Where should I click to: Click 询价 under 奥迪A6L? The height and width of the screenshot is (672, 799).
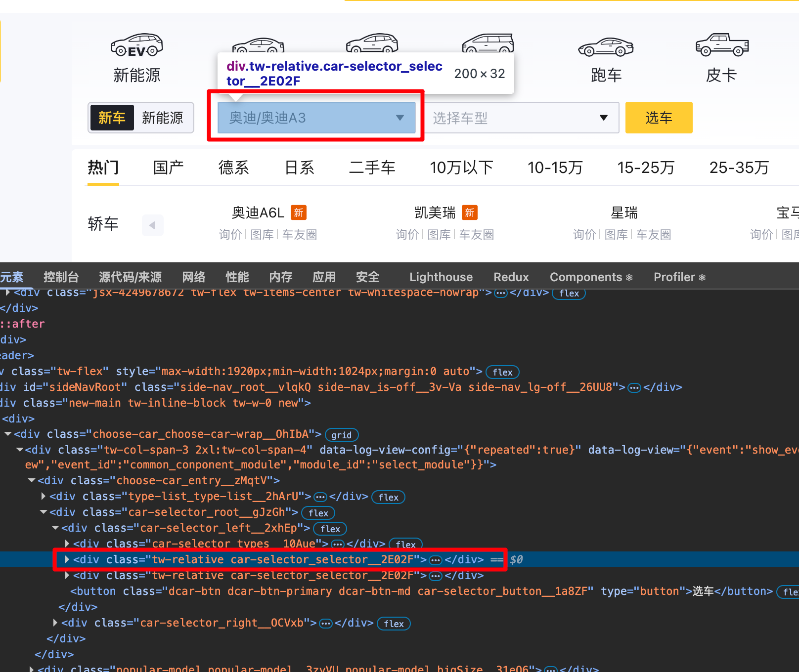click(230, 235)
